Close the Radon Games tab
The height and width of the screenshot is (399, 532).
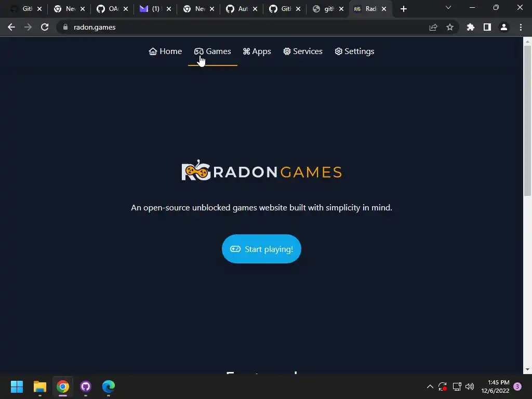384,9
